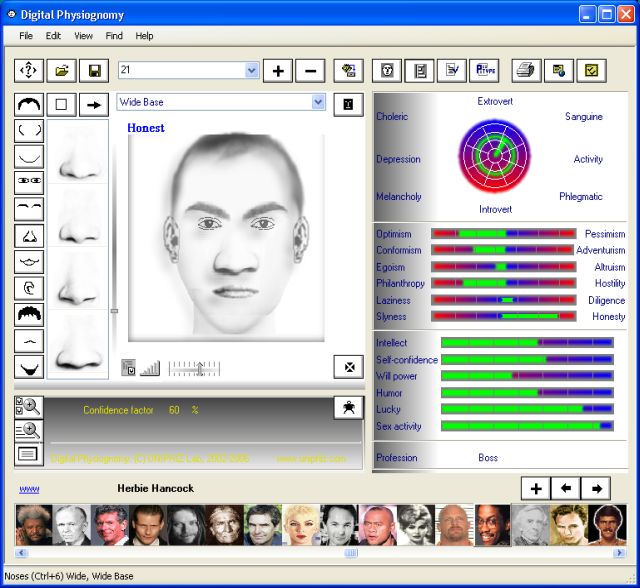This screenshot has height=588, width=640.
Task: Select the beard and chin feature icon
Action: coord(28,366)
